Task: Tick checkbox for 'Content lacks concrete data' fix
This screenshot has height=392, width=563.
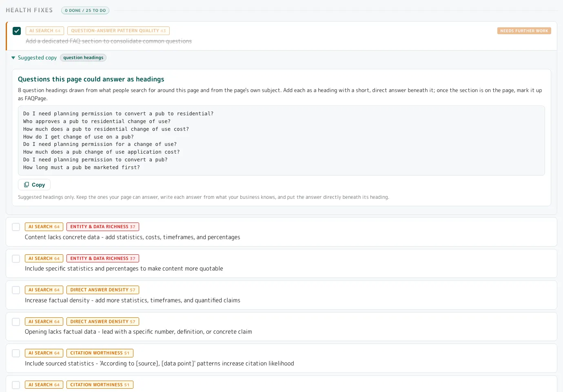Action: tap(16, 227)
